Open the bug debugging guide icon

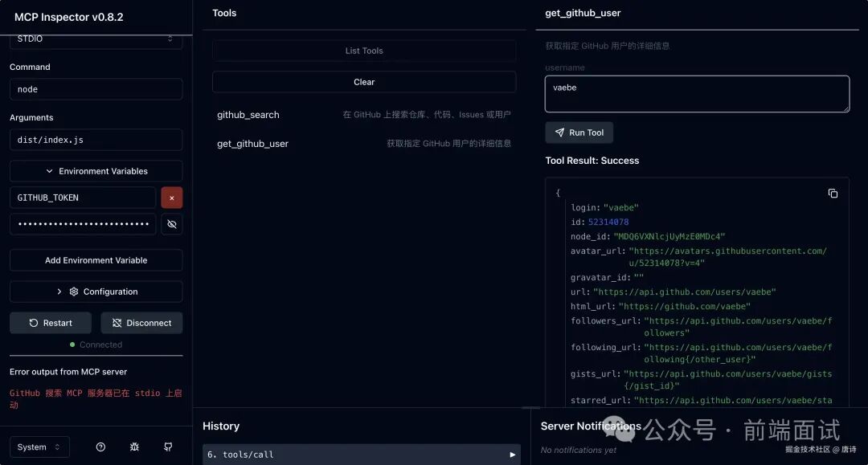(x=134, y=447)
